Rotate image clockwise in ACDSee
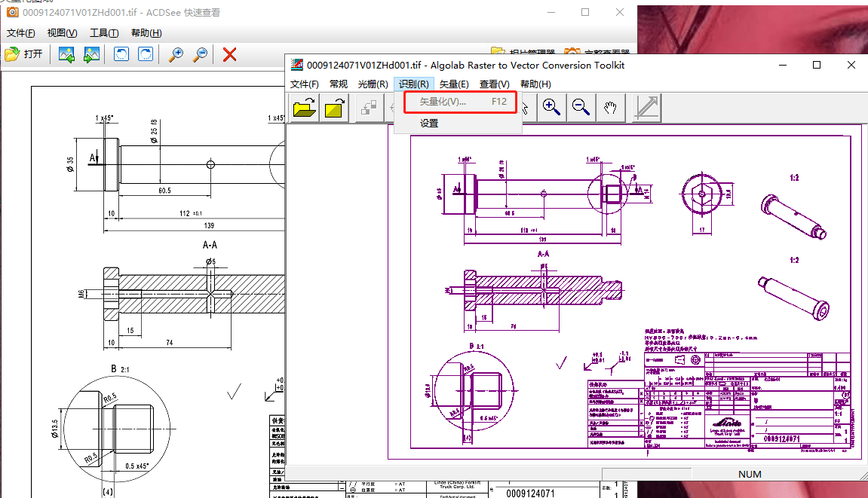 tap(146, 54)
